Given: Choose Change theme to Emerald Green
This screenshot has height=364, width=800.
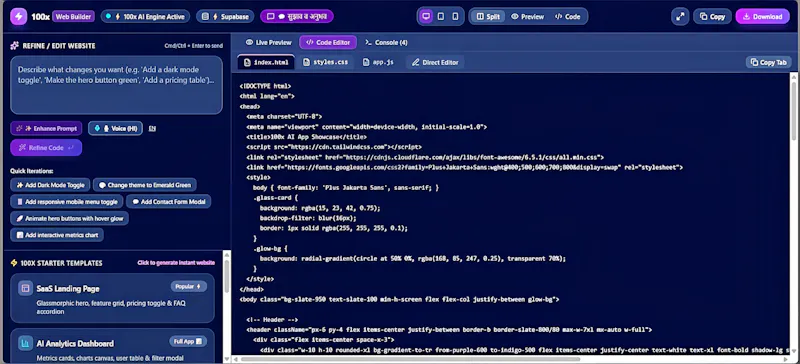Looking at the screenshot, I should click(x=145, y=185).
